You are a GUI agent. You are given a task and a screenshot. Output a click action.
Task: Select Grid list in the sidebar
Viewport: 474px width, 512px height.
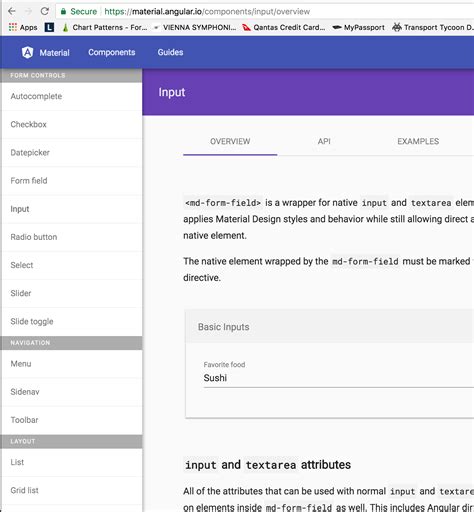tap(71, 490)
